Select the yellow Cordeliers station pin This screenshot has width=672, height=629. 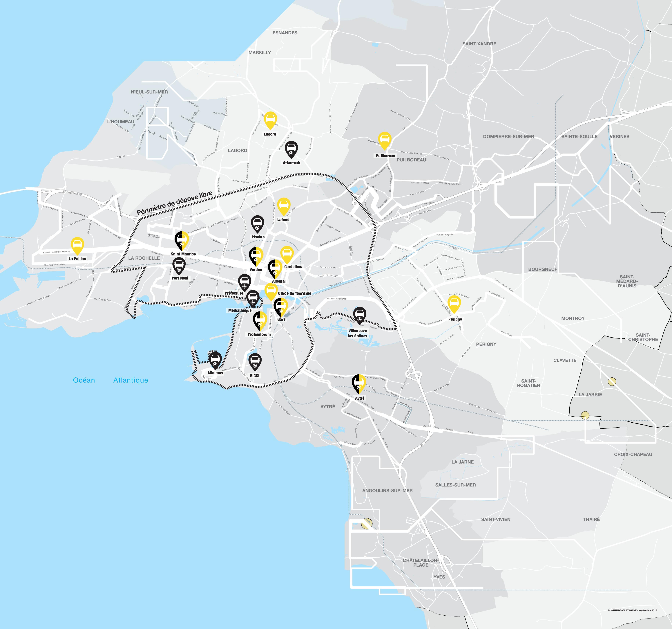pyautogui.click(x=287, y=255)
